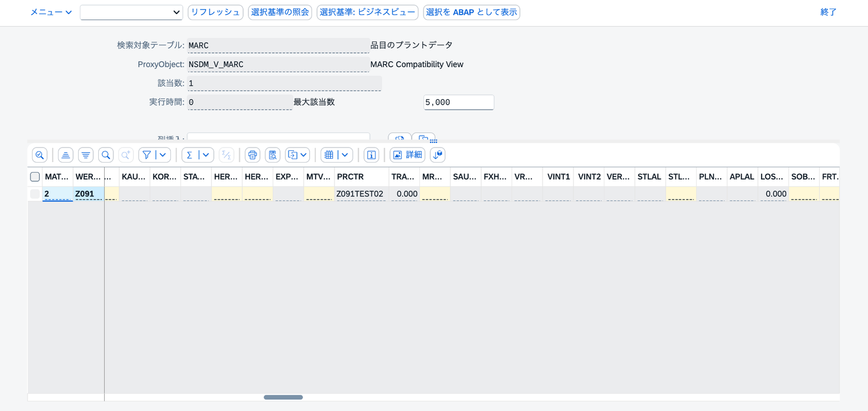
Task: Click the 選択基準の照会 button
Action: [280, 12]
